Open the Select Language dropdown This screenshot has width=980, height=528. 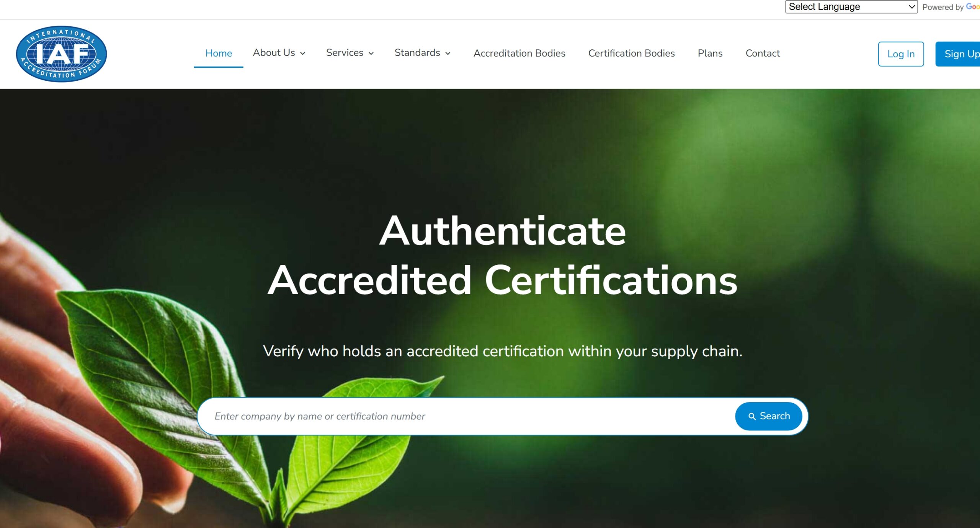[x=851, y=7]
